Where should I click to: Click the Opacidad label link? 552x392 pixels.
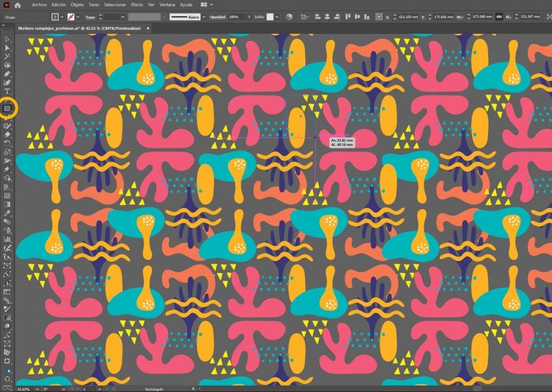217,17
